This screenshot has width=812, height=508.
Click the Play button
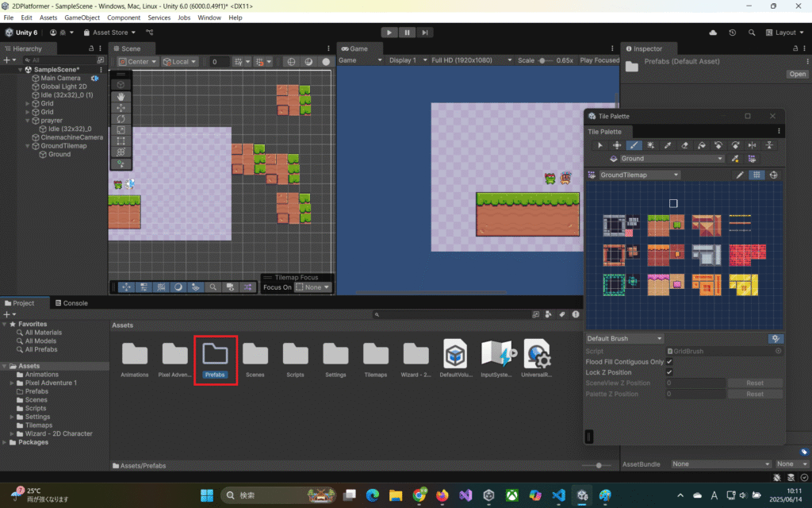tap(389, 32)
